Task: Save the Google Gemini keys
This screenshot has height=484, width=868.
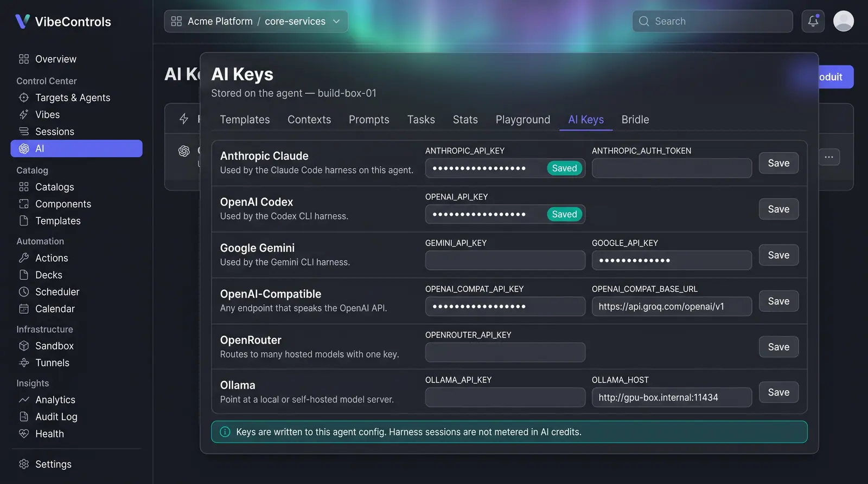Action: (778, 255)
